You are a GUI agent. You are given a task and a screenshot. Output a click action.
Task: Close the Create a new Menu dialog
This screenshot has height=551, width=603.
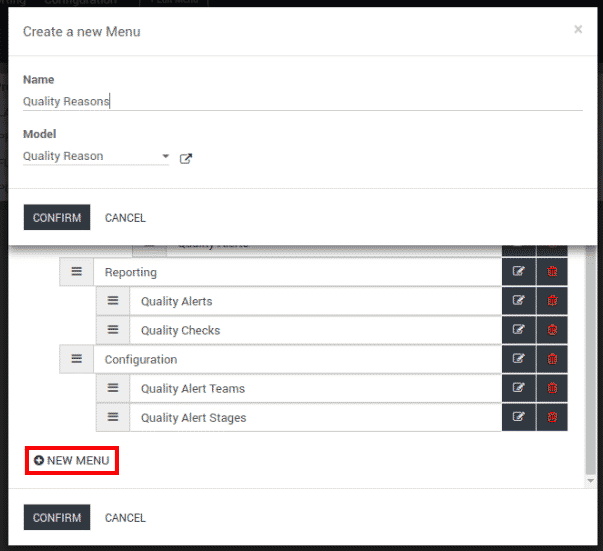click(x=578, y=30)
